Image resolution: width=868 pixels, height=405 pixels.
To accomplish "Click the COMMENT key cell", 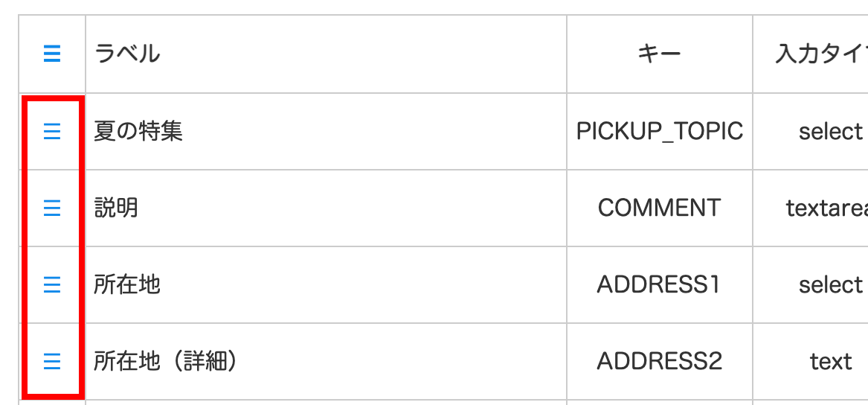I will (660, 208).
